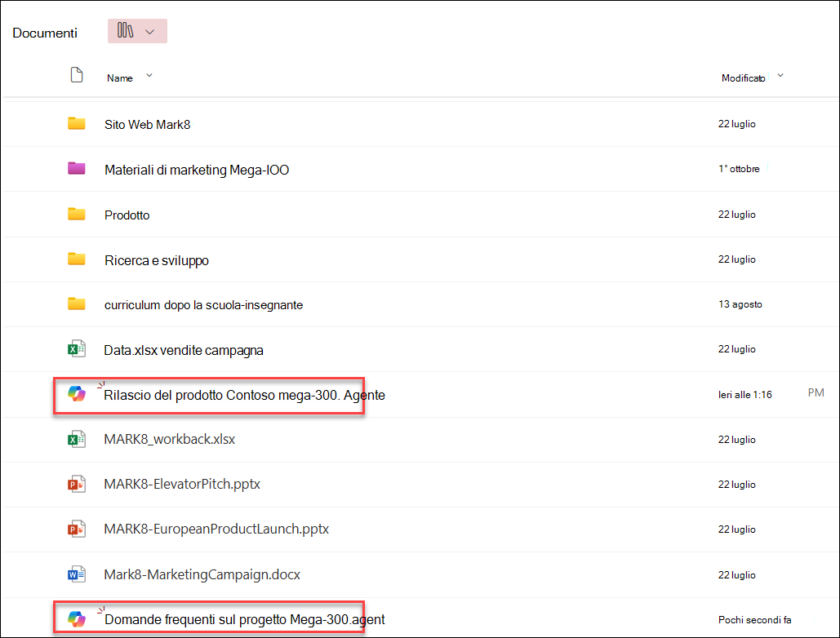This screenshot has width=840, height=638.
Task: Expand the Modificato column chevron
Action: [x=780, y=76]
